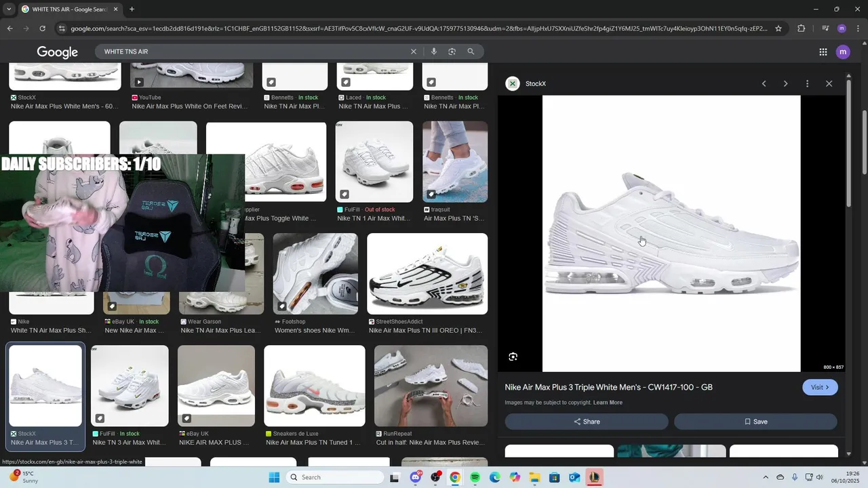This screenshot has width=868, height=488.
Task: Show previous image in preview panel
Action: point(764,83)
